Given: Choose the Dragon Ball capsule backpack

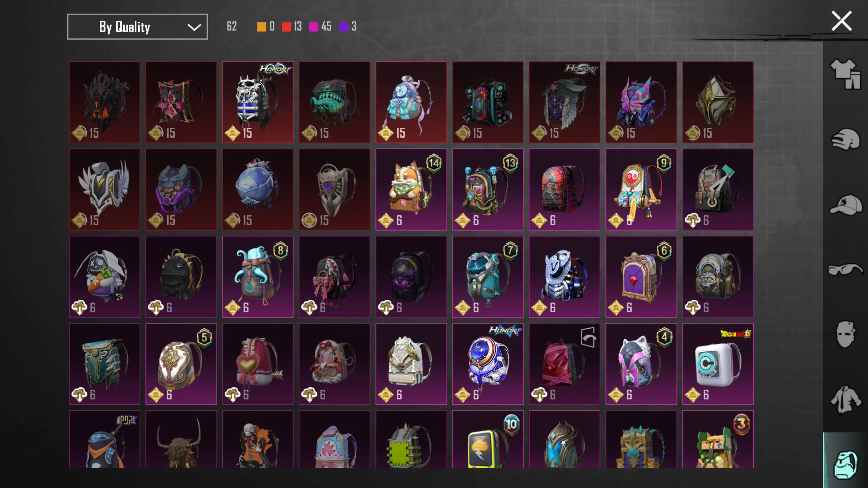Looking at the screenshot, I should coord(718,364).
